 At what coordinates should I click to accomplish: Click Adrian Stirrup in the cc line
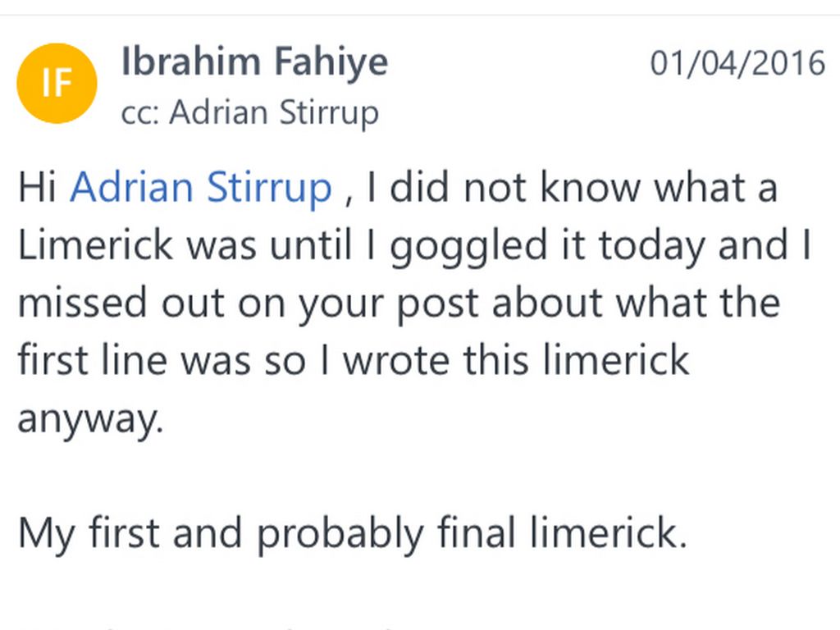(274, 112)
